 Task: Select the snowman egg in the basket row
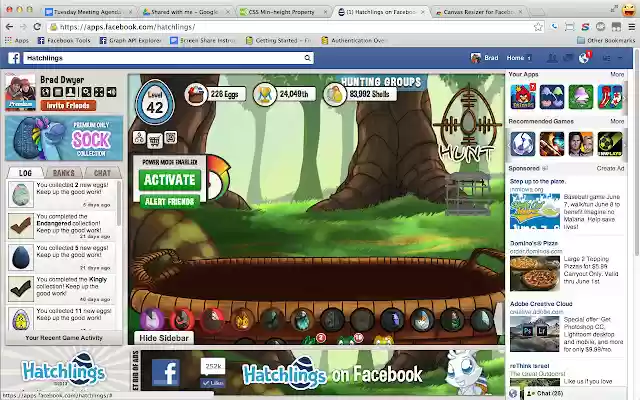pyautogui.click(x=422, y=319)
